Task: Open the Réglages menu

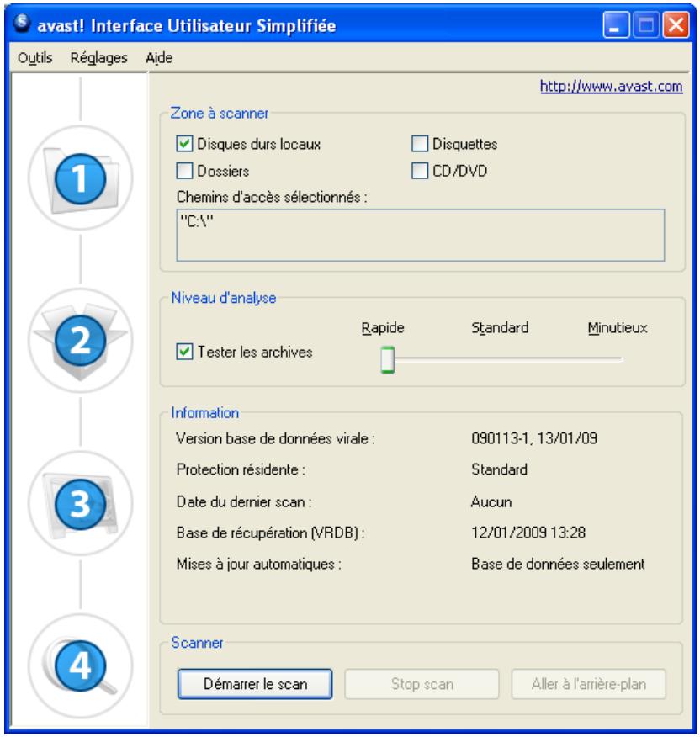Action: coord(98,58)
